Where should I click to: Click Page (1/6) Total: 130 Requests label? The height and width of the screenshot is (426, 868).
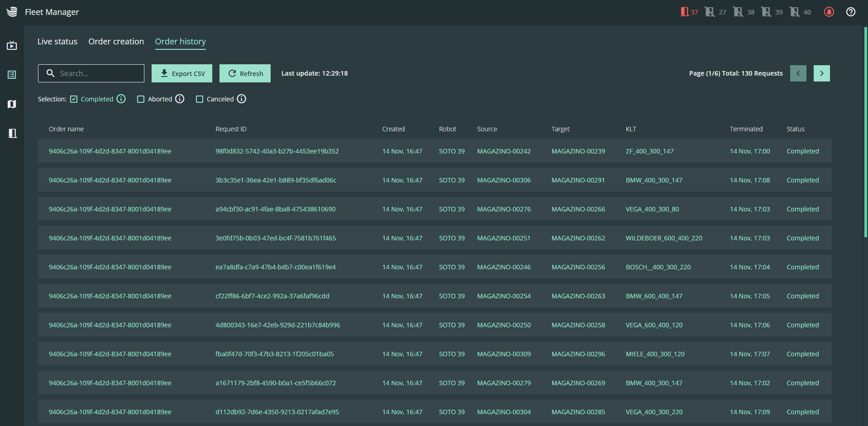tap(736, 73)
